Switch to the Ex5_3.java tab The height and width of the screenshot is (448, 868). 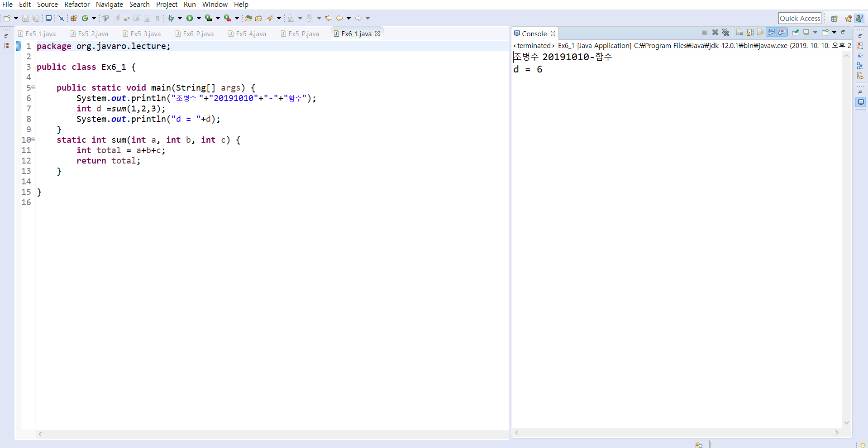[142, 34]
